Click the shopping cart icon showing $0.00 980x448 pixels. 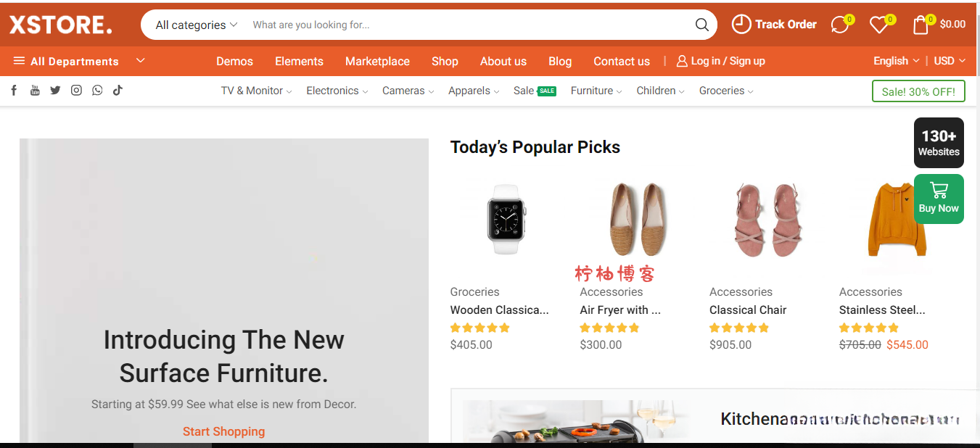[x=920, y=24]
